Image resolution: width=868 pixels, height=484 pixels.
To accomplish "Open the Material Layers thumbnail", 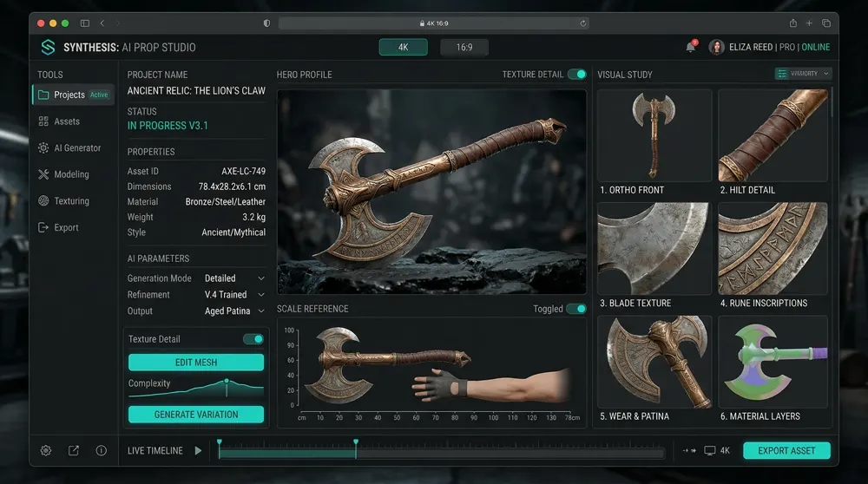I will (773, 362).
